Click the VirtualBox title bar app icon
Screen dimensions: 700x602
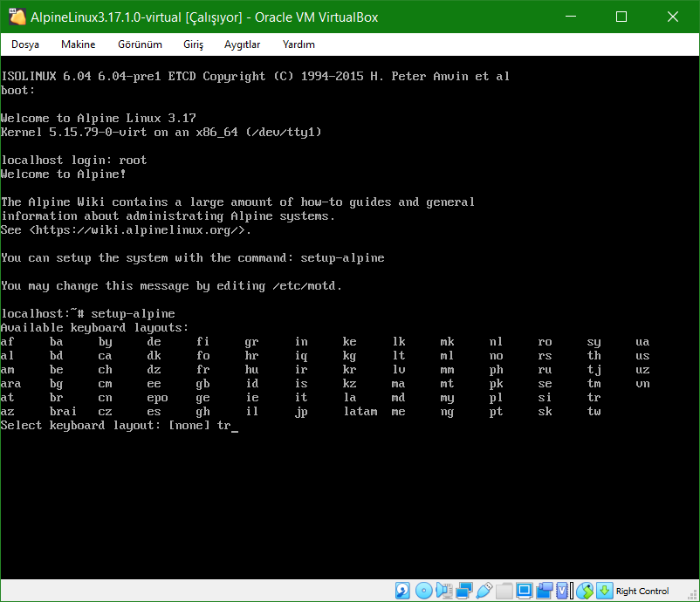tap(17, 17)
